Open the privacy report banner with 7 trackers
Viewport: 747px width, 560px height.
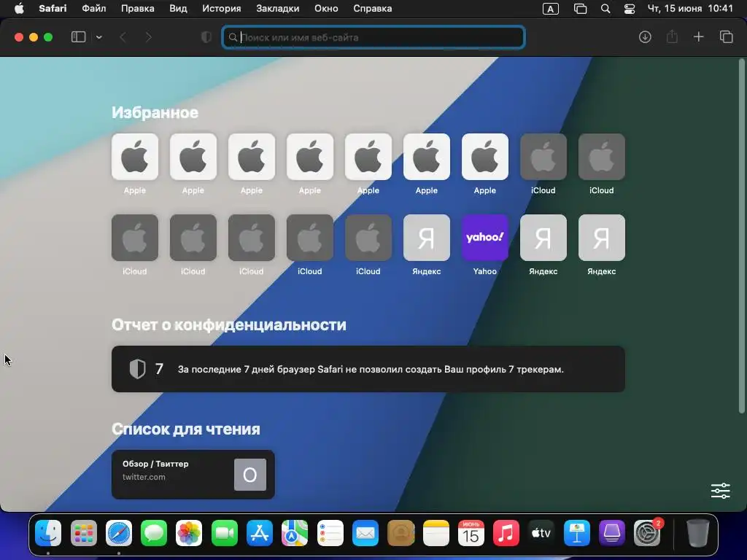point(368,369)
